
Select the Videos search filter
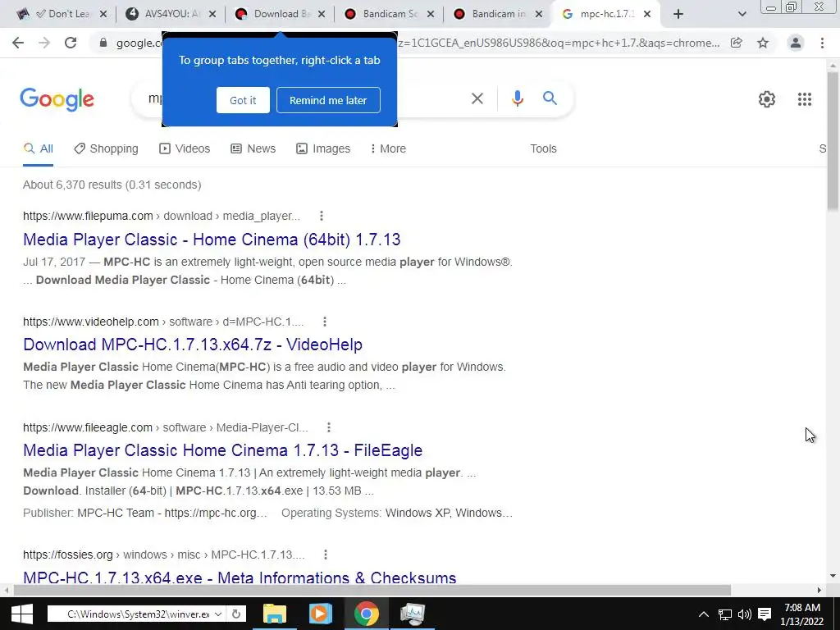[185, 148]
